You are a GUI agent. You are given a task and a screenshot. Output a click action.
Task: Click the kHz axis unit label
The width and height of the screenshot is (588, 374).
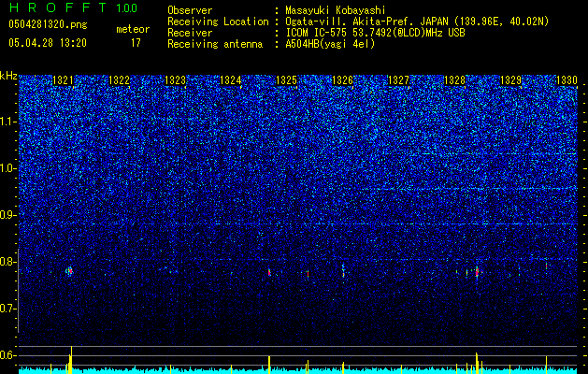point(8,76)
